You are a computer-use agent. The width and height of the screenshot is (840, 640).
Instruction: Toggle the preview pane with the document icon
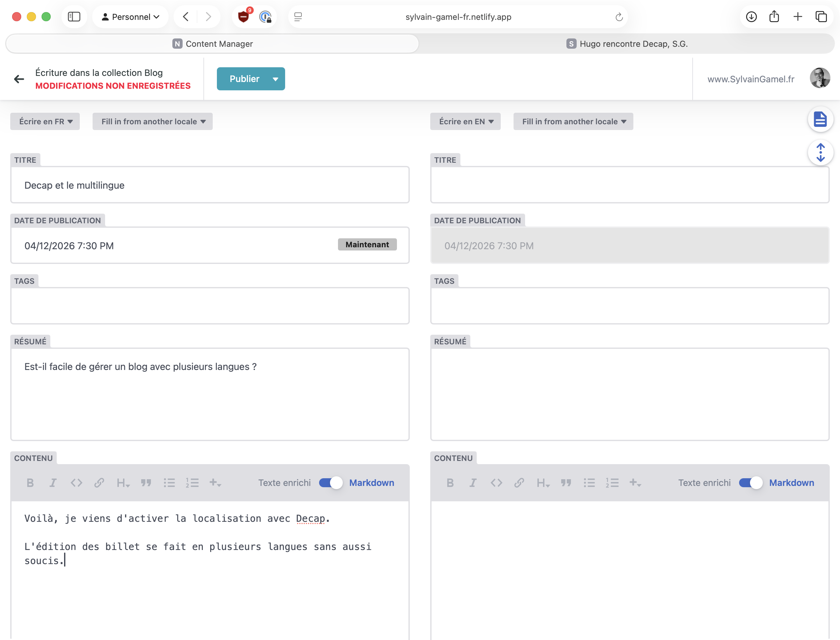click(820, 119)
